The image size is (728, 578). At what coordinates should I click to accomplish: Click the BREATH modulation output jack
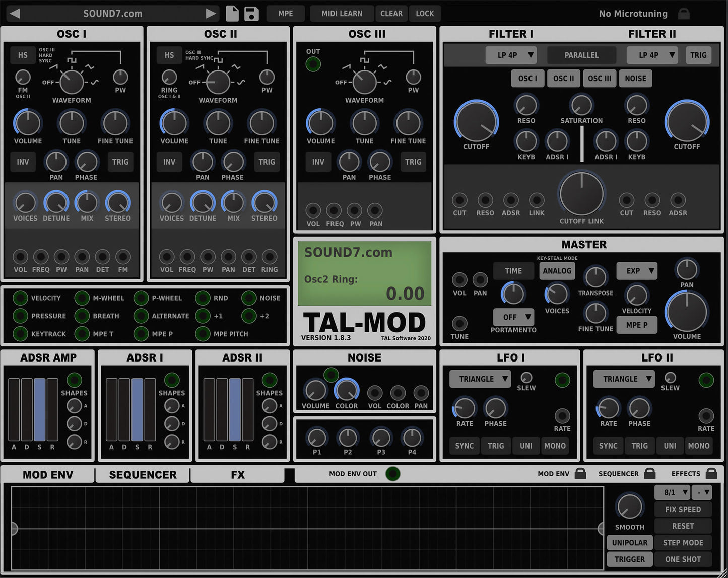(82, 316)
